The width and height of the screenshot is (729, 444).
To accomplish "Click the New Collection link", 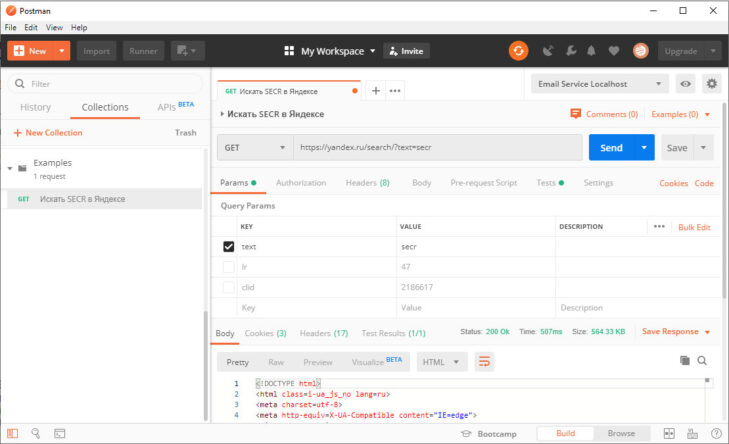I will point(48,132).
